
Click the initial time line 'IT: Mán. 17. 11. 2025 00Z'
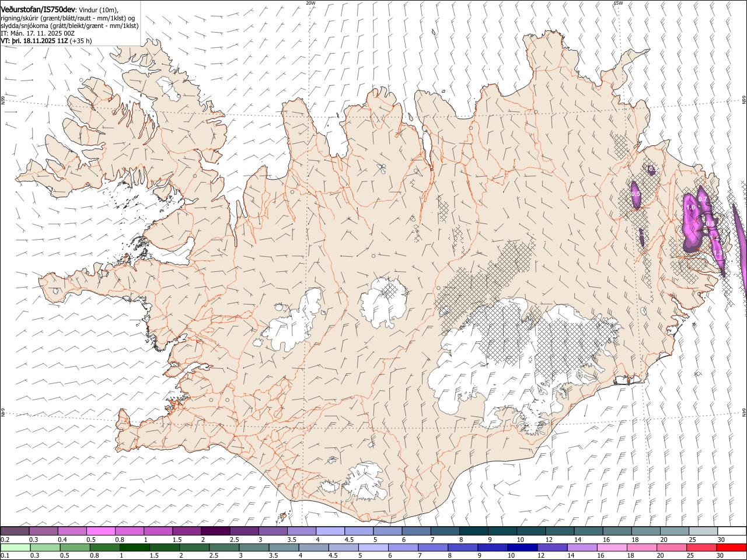tap(37, 34)
